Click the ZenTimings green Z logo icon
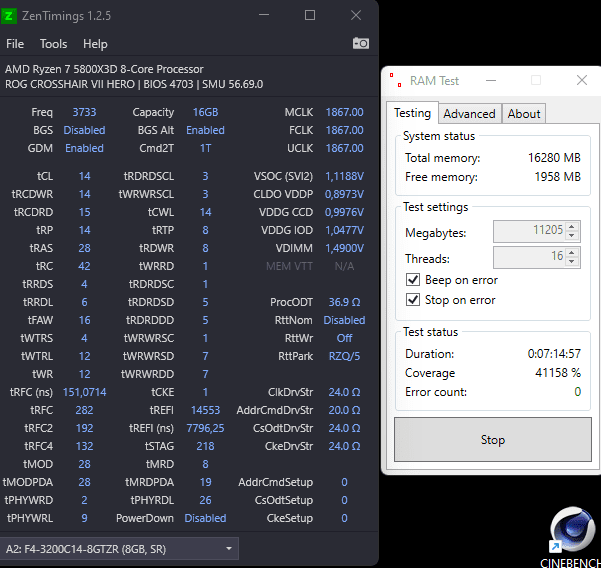This screenshot has height=568, width=601. [x=8, y=16]
